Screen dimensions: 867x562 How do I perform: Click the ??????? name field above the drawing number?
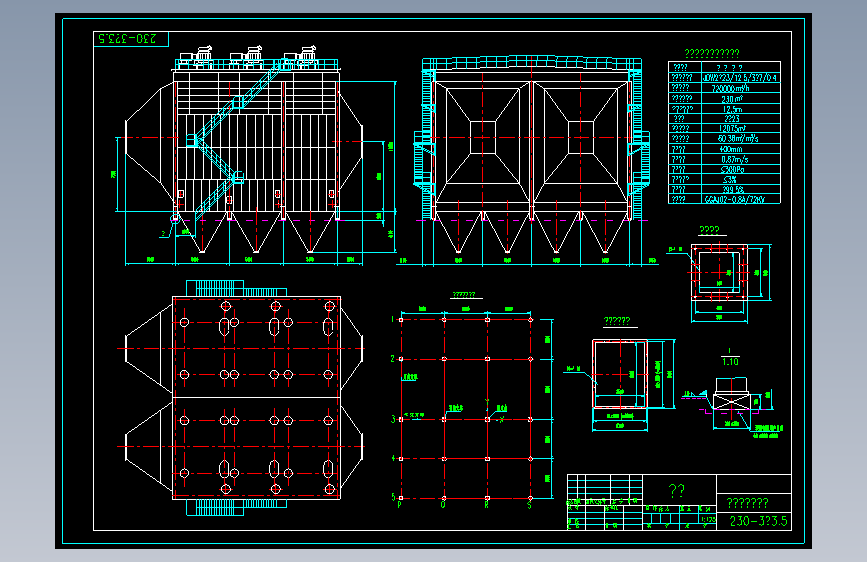747,503
